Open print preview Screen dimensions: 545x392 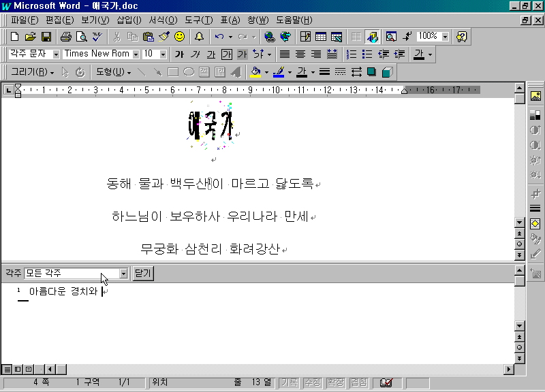pos(82,37)
